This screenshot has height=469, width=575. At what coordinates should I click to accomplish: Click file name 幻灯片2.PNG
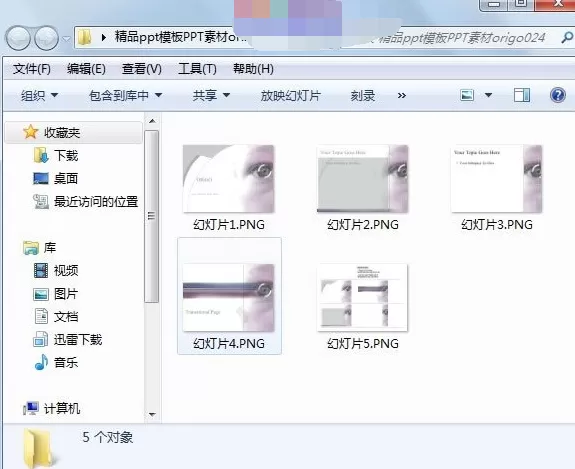click(363, 224)
